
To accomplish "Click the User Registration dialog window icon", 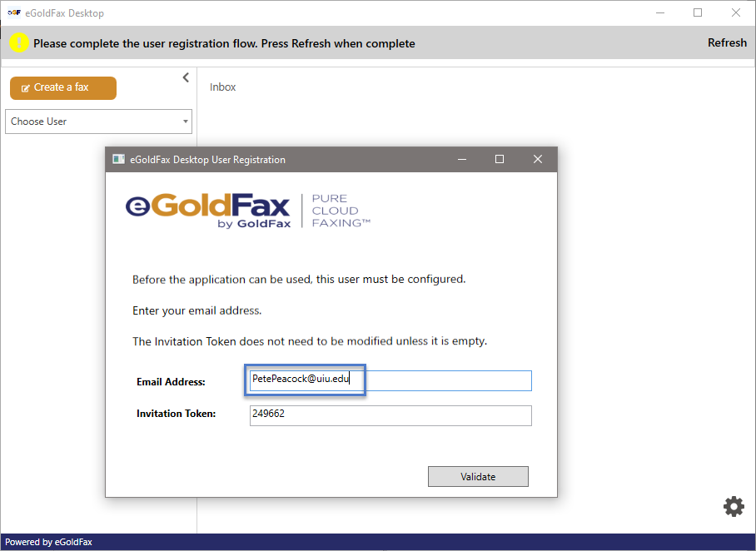I will pyautogui.click(x=118, y=159).
